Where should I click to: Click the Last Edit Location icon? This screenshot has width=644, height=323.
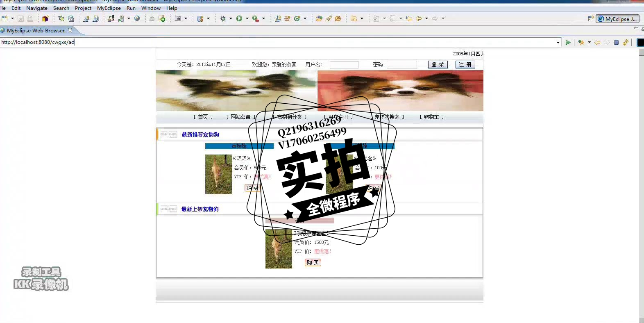[409, 18]
